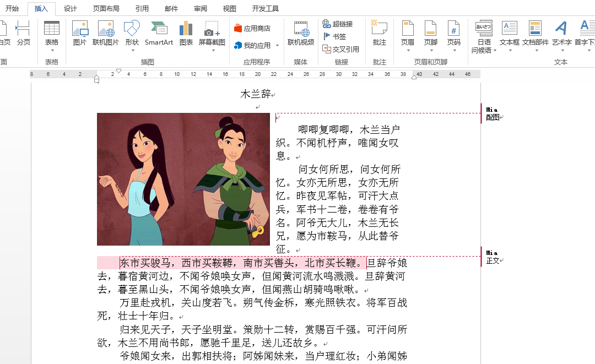The image size is (595, 364).
Task: Click the paragraph starting 问女何所思
Action: [x=338, y=209]
